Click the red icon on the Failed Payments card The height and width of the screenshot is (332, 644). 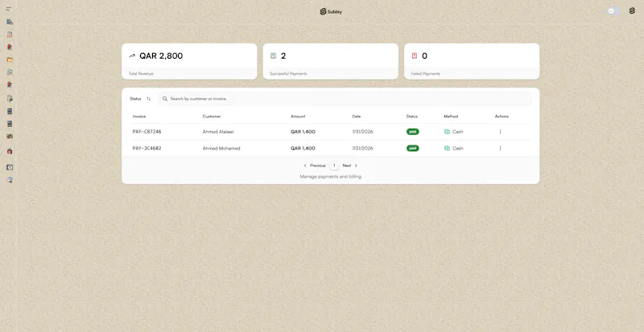415,55
